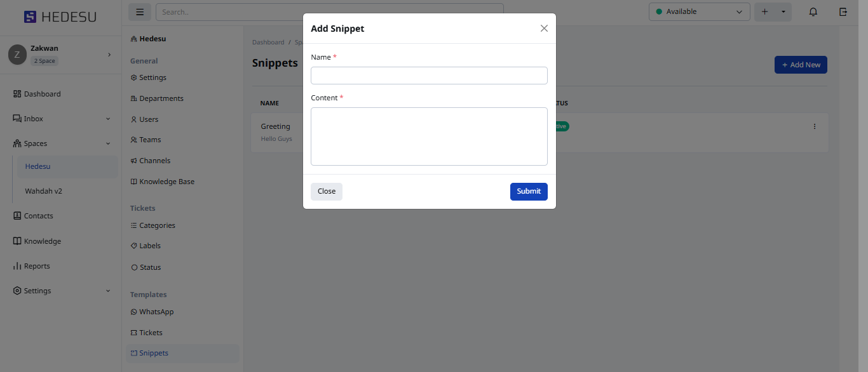
Task: Expand the sidebar Settings chevron
Action: [x=108, y=291]
